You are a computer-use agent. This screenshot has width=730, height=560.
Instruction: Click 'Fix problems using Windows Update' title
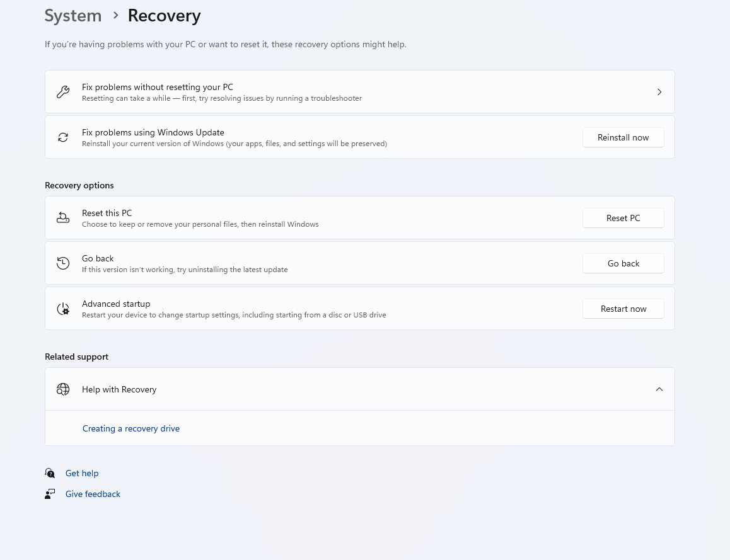click(153, 132)
